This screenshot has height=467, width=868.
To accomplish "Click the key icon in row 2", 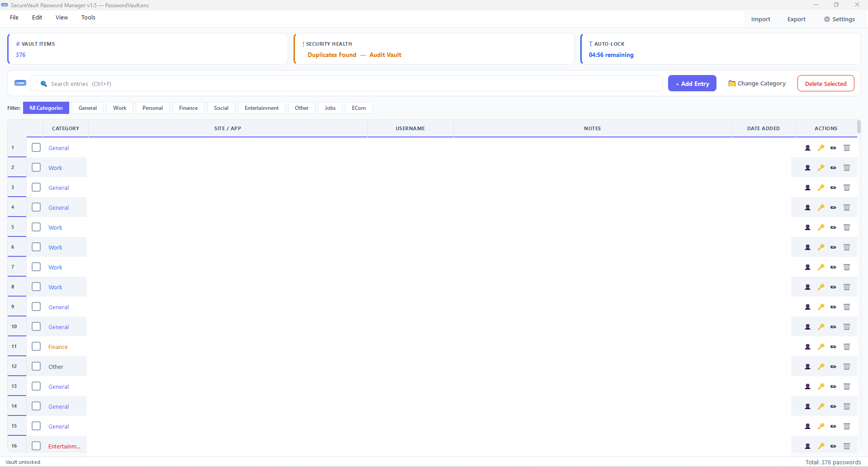I will 821,168.
